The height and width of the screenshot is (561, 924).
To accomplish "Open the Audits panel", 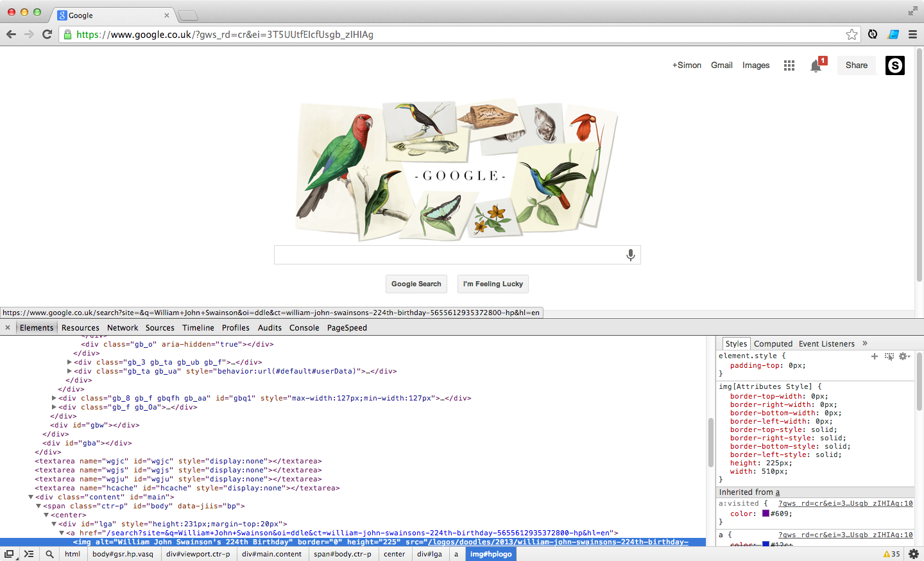I will click(x=269, y=327).
